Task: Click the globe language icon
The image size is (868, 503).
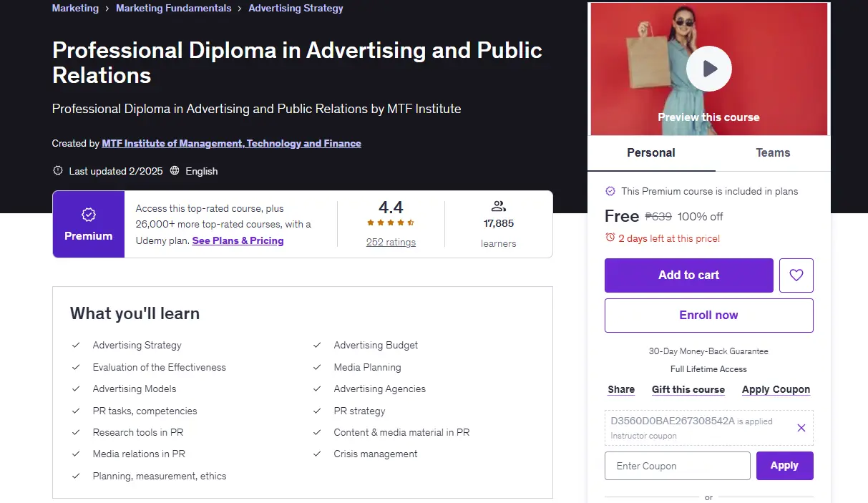Action: [175, 171]
